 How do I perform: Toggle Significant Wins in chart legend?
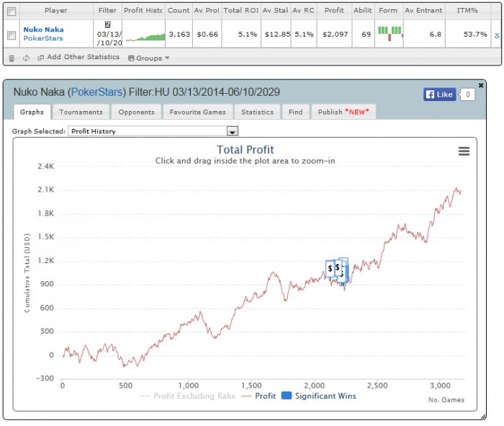point(318,396)
